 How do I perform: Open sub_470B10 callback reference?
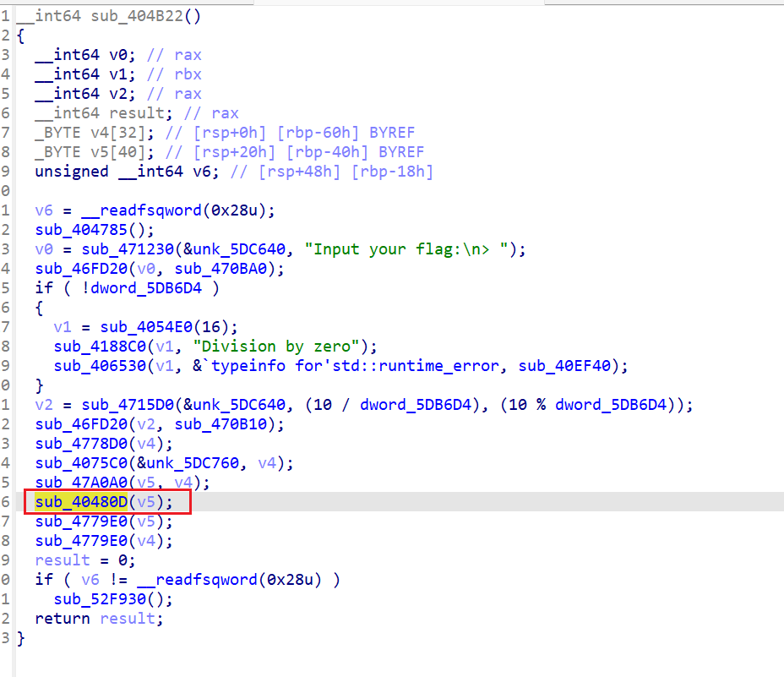point(220,424)
